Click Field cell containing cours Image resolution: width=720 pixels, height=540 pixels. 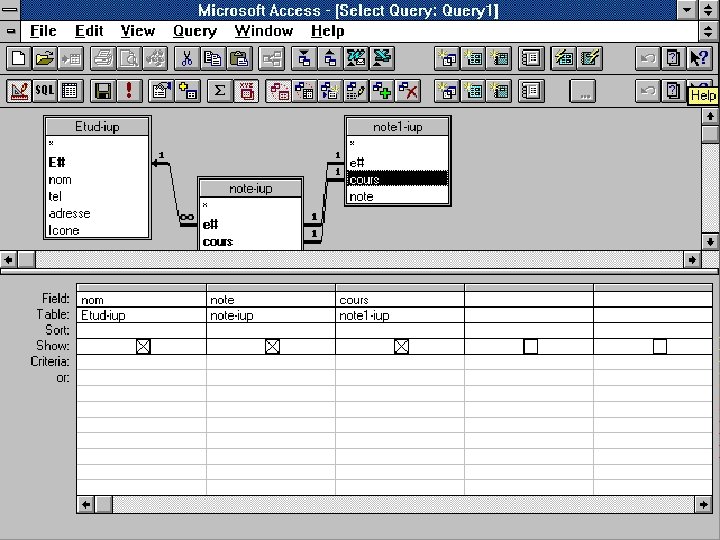(x=400, y=300)
